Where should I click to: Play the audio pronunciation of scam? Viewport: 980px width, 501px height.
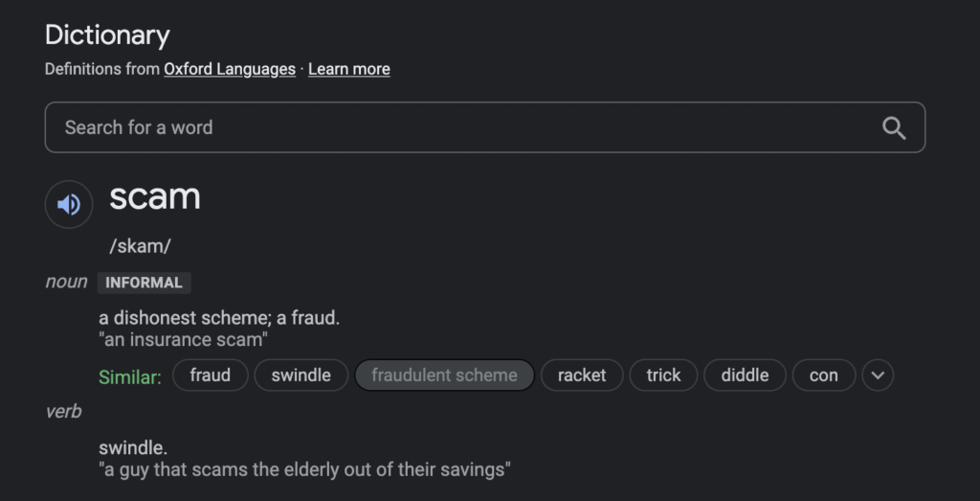tap(69, 205)
